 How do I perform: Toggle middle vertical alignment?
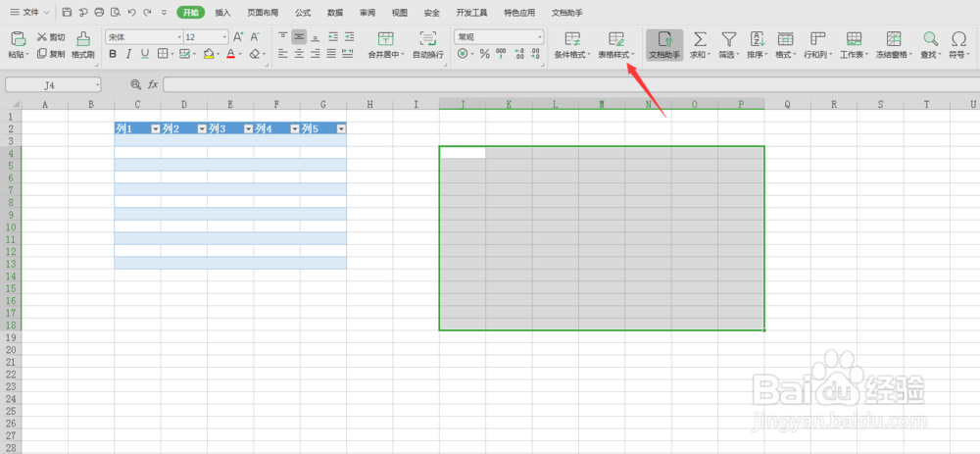coord(299,37)
